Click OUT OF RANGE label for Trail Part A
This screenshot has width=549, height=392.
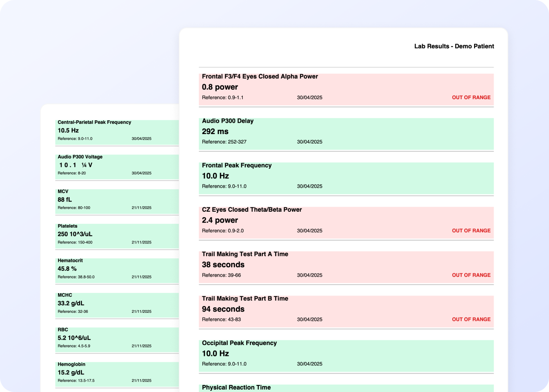coord(471,275)
